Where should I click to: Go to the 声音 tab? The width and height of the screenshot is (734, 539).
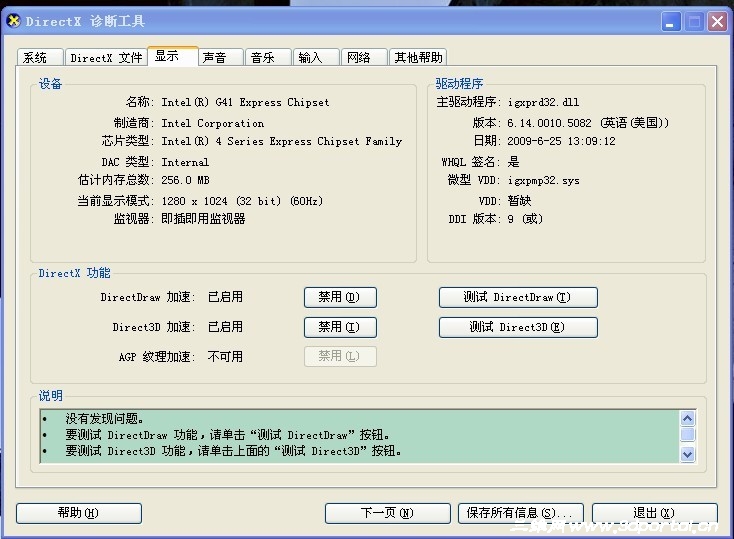coord(221,57)
